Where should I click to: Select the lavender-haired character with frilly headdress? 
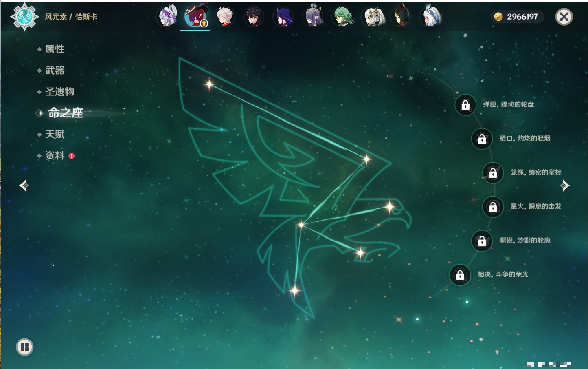167,16
